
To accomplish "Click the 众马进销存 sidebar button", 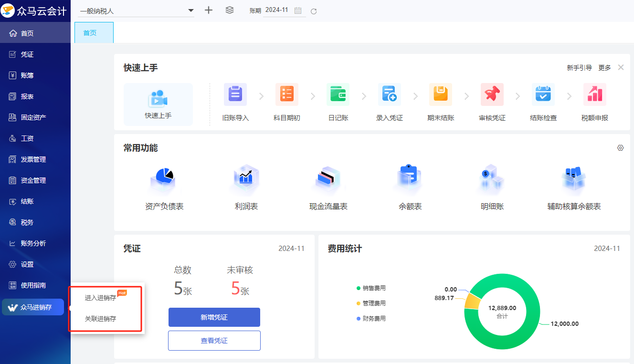I will click(33, 307).
